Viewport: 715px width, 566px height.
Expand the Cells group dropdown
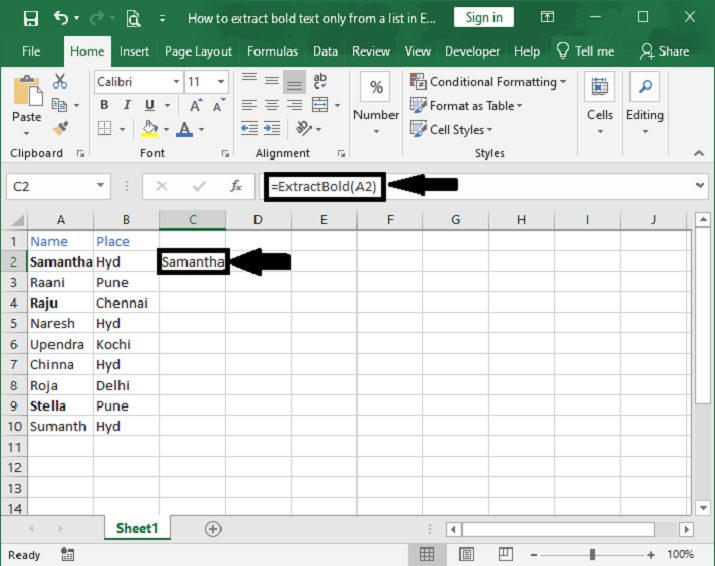pyautogui.click(x=600, y=131)
